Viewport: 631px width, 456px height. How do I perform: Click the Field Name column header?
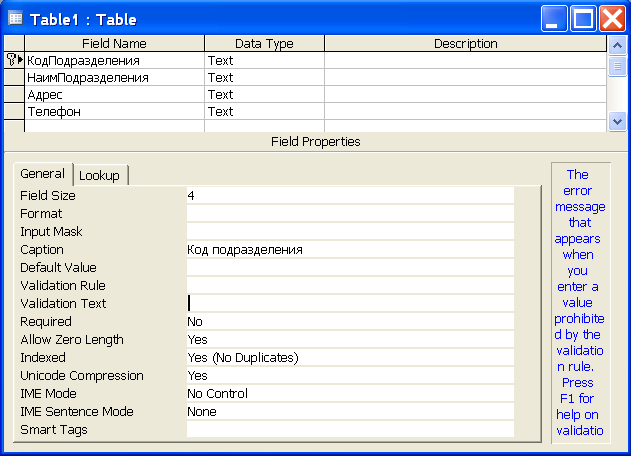[x=114, y=44]
